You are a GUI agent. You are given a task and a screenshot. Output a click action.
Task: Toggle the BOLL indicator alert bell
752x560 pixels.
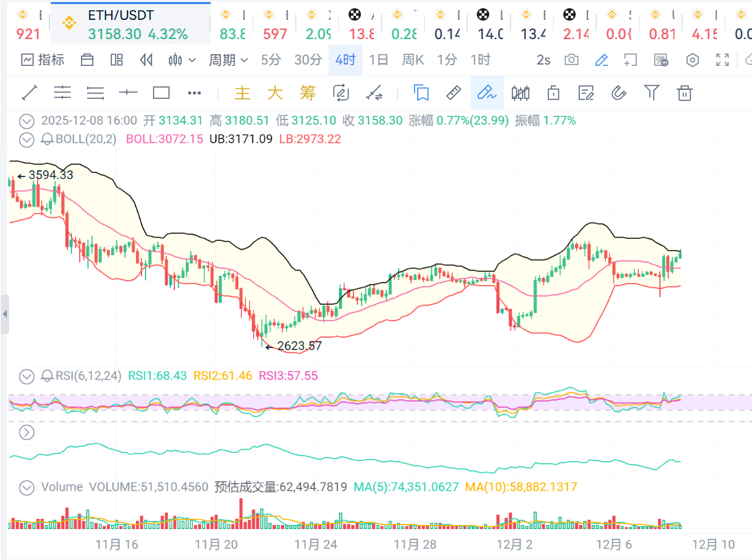47,139
